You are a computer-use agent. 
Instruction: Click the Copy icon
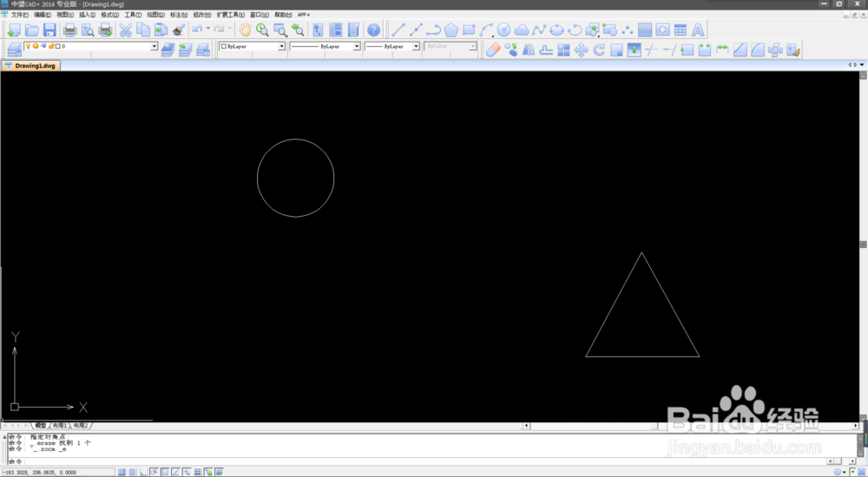pyautogui.click(x=143, y=29)
